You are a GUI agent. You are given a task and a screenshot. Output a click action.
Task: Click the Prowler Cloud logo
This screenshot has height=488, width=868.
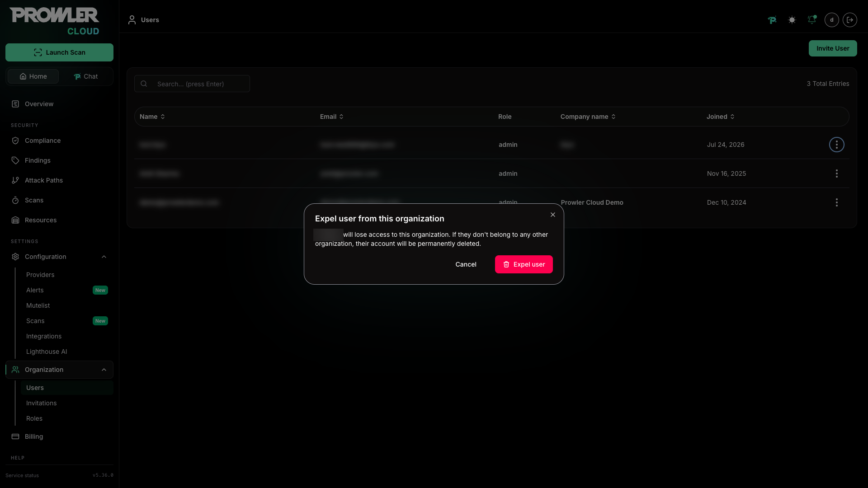click(x=55, y=21)
